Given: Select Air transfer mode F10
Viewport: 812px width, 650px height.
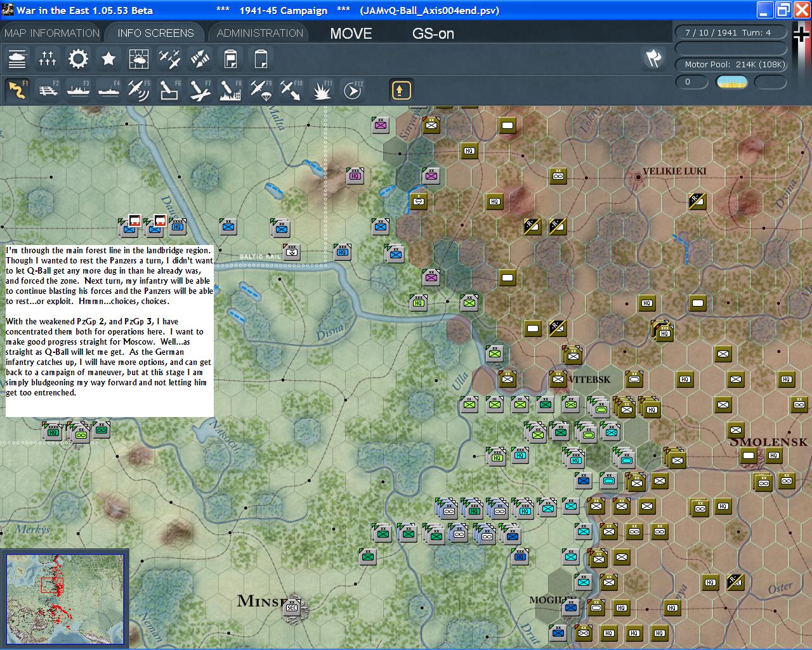Looking at the screenshot, I should click(x=291, y=90).
